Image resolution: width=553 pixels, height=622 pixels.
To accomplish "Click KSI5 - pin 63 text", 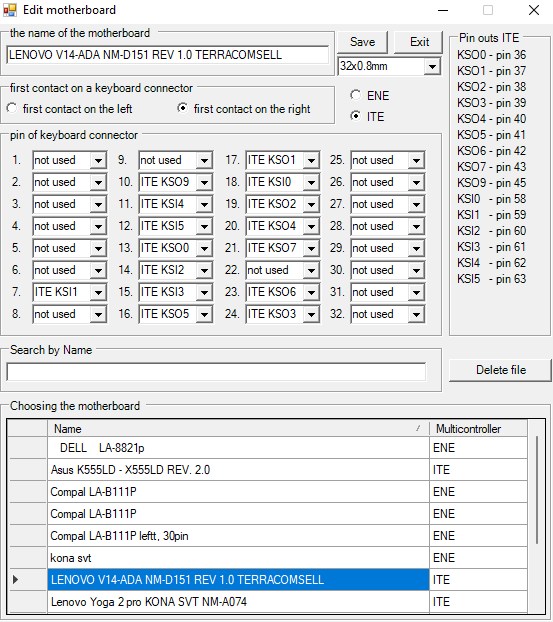I will pyautogui.click(x=491, y=279).
